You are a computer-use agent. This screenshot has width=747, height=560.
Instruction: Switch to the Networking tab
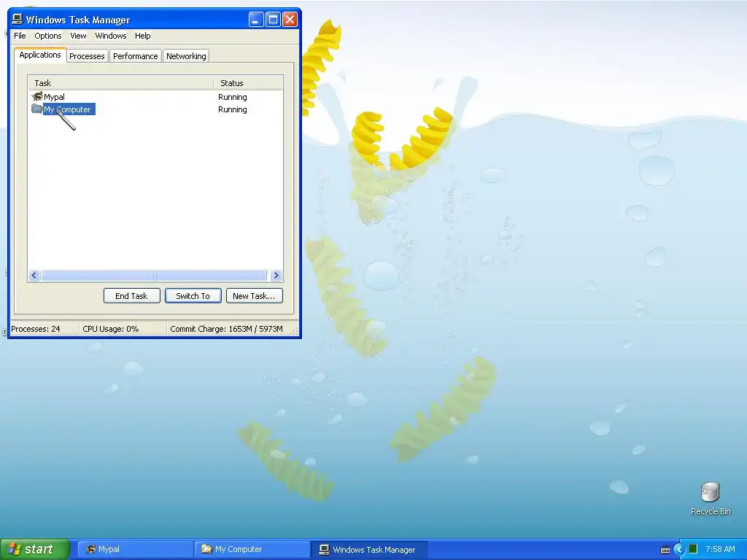(186, 56)
